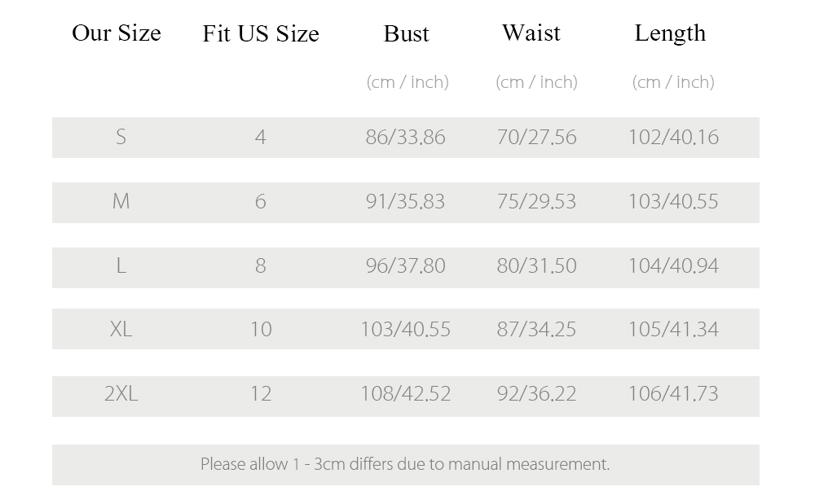The height and width of the screenshot is (504, 815).
Task: Click the '(cm / inch)' label under Waist
Action: pyautogui.click(x=536, y=82)
